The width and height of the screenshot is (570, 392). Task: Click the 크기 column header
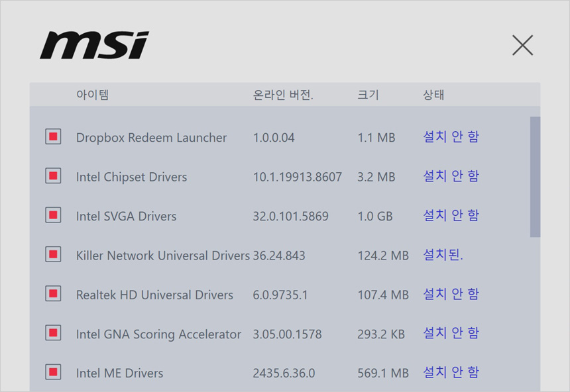coord(368,95)
